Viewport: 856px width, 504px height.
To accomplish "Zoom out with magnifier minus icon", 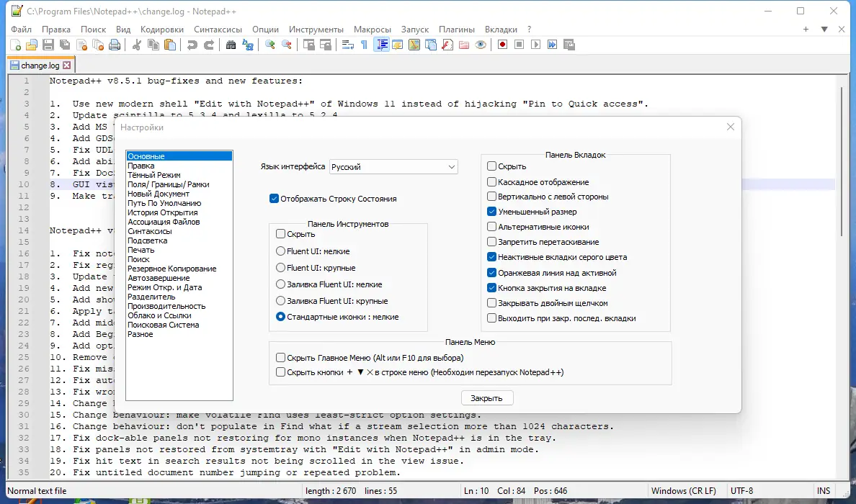I will tap(287, 45).
